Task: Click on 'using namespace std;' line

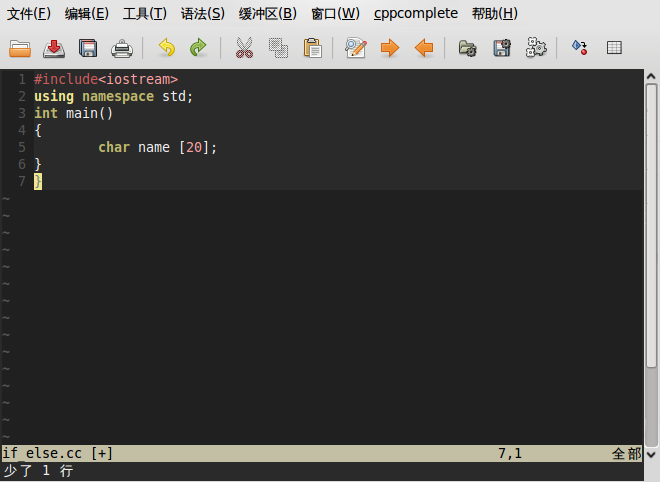Action: 113,96
